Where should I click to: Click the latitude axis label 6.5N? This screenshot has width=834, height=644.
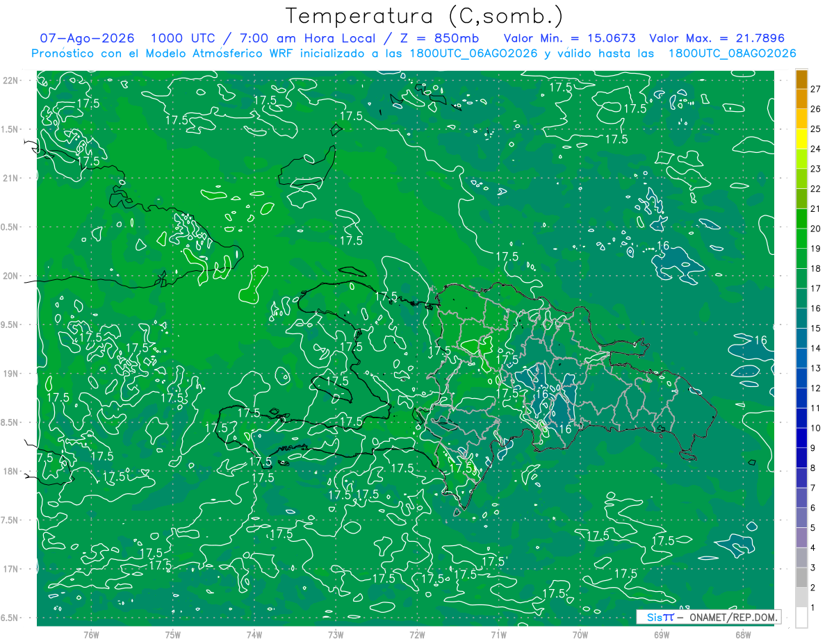click(x=10, y=618)
